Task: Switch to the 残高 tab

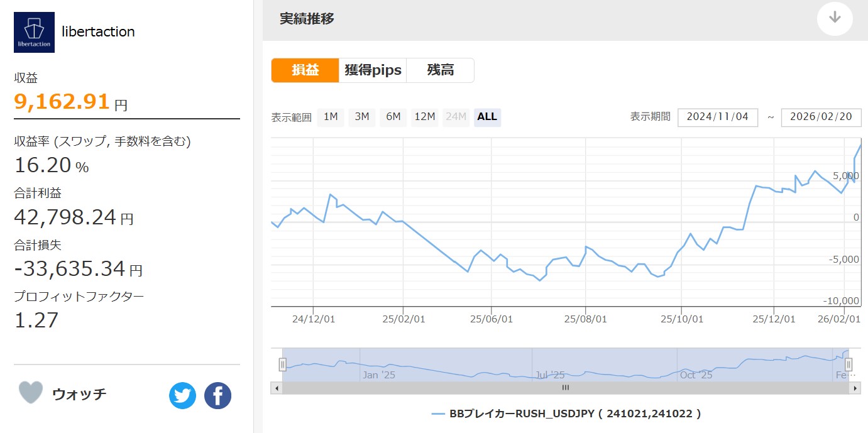Action: (x=440, y=70)
